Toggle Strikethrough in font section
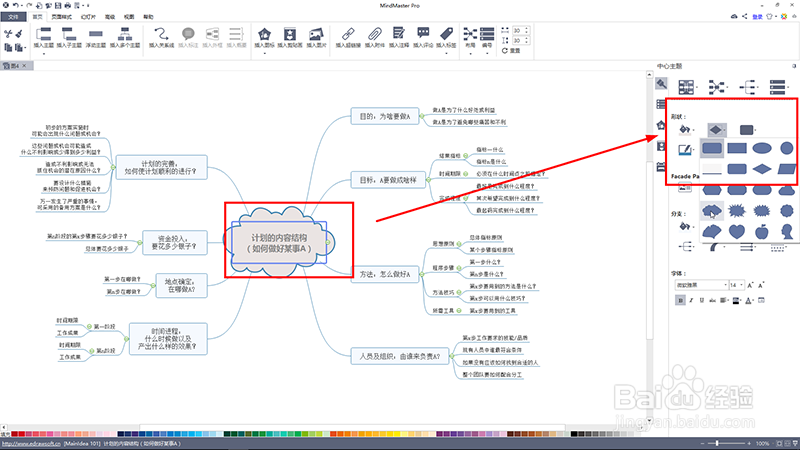800x450 pixels. click(x=712, y=301)
